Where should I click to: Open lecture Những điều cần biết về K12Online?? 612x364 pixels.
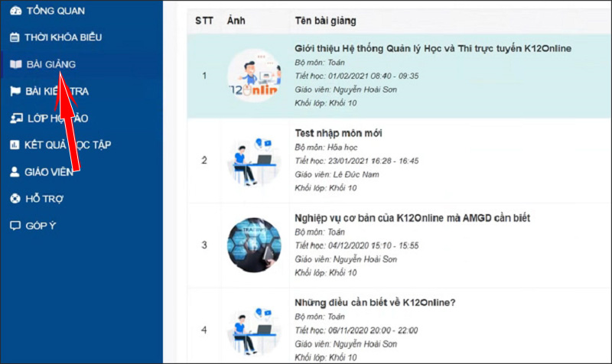pyautogui.click(x=375, y=302)
